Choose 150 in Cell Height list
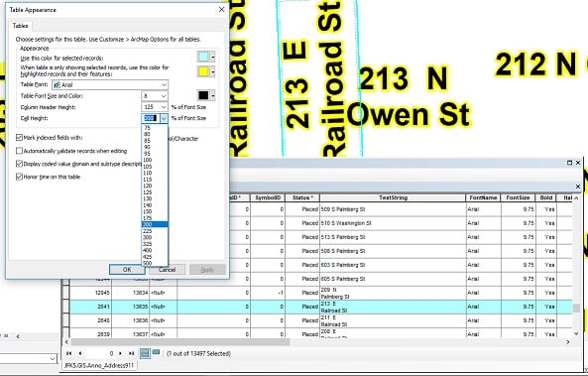The image size is (588, 376). (155, 211)
